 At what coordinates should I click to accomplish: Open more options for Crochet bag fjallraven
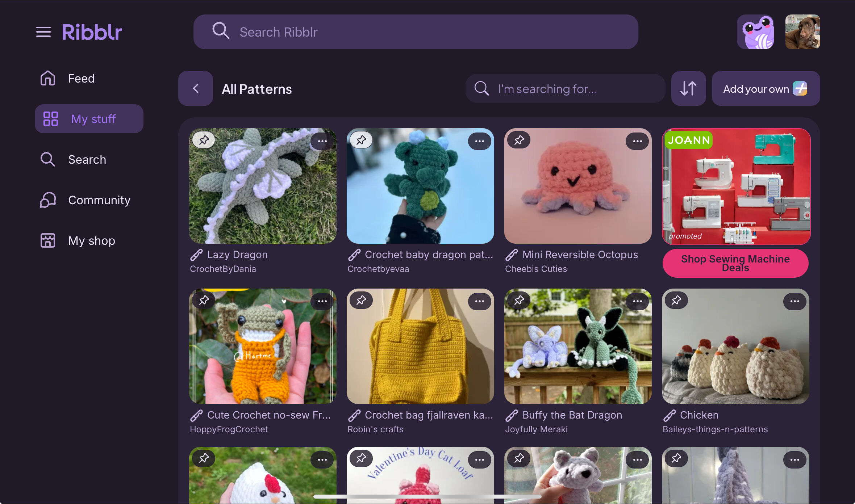(x=480, y=301)
